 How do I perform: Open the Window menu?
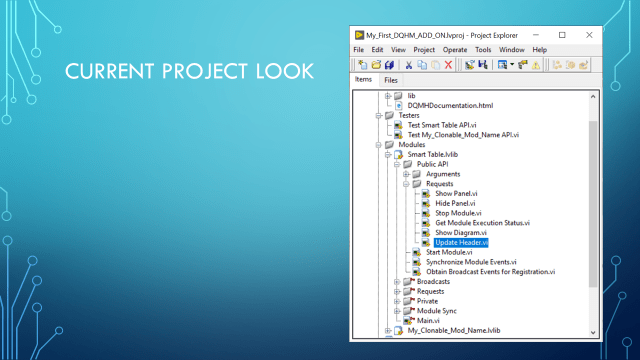(511, 50)
